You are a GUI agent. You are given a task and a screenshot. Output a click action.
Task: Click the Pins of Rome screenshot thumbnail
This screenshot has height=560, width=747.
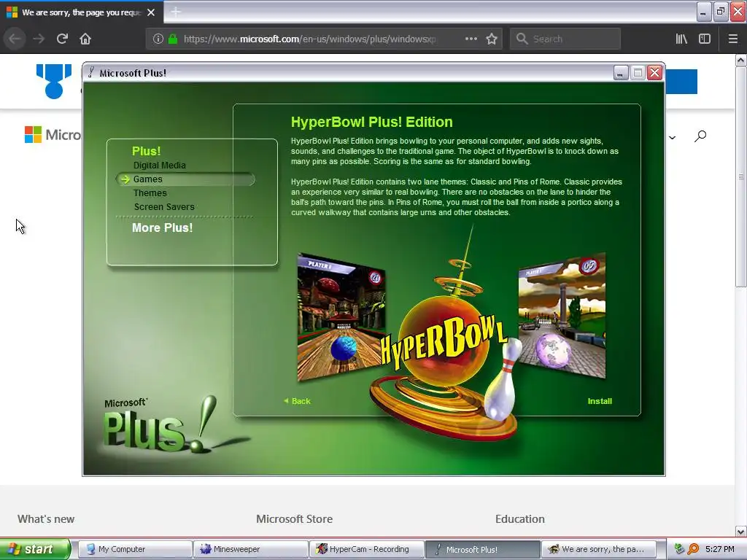(562, 316)
